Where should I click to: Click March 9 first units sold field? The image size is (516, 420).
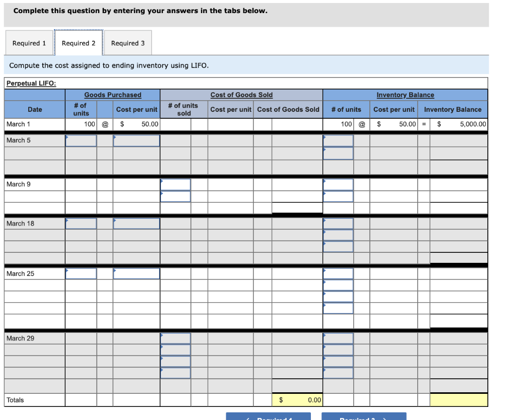pyautogui.click(x=175, y=184)
